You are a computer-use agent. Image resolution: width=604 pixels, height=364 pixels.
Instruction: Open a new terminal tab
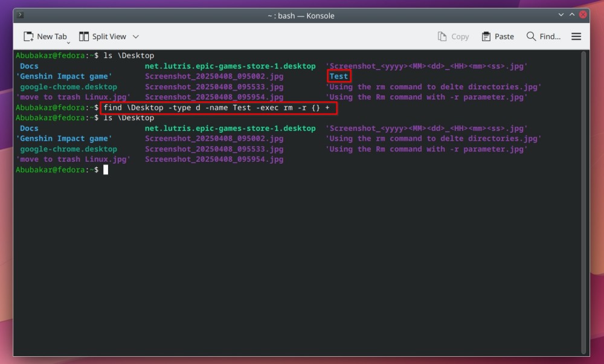pos(45,36)
